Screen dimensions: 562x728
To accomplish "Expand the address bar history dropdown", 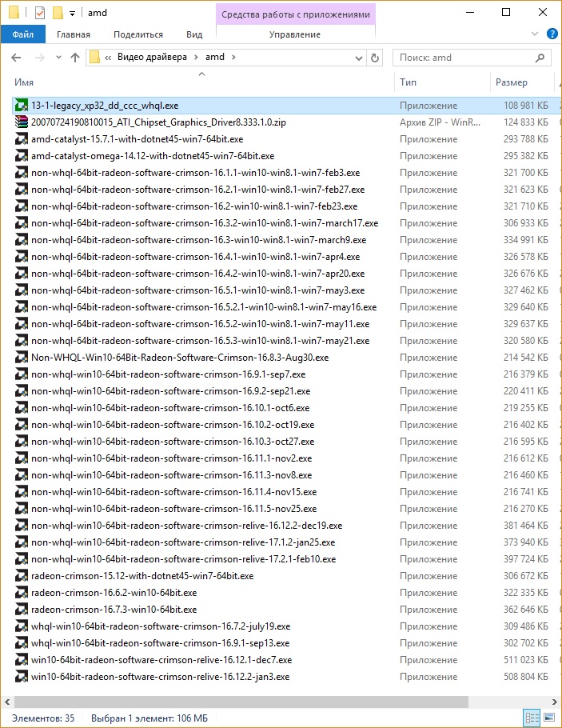I will [x=359, y=58].
